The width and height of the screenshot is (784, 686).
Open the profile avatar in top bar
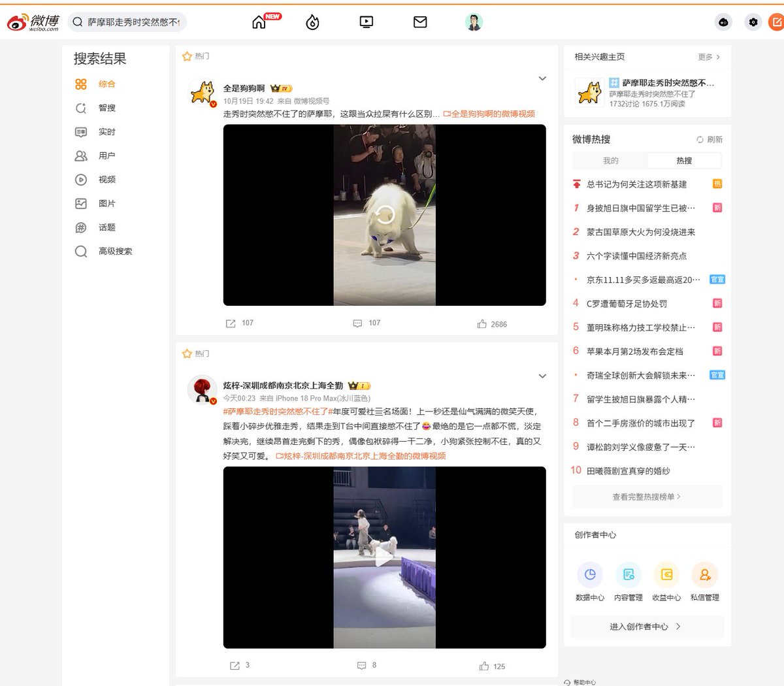[x=474, y=22]
